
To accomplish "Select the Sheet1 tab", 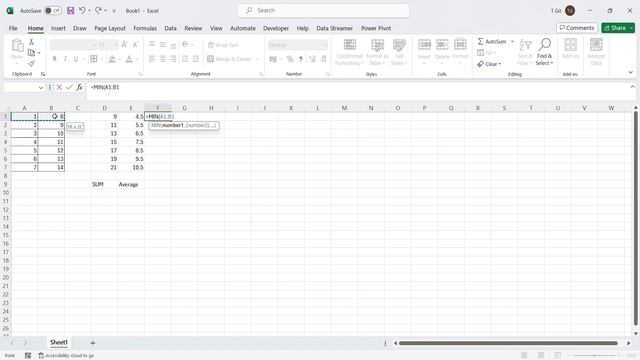I will coord(59,342).
